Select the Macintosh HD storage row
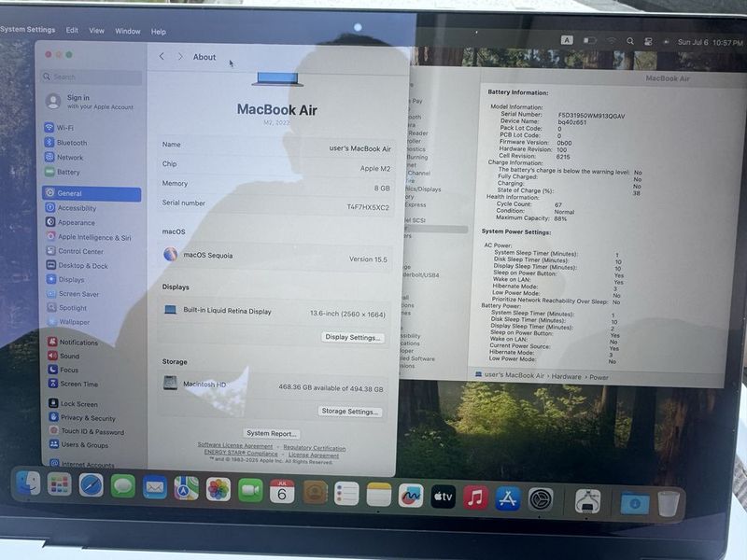The width and height of the screenshot is (747, 560). (274, 385)
